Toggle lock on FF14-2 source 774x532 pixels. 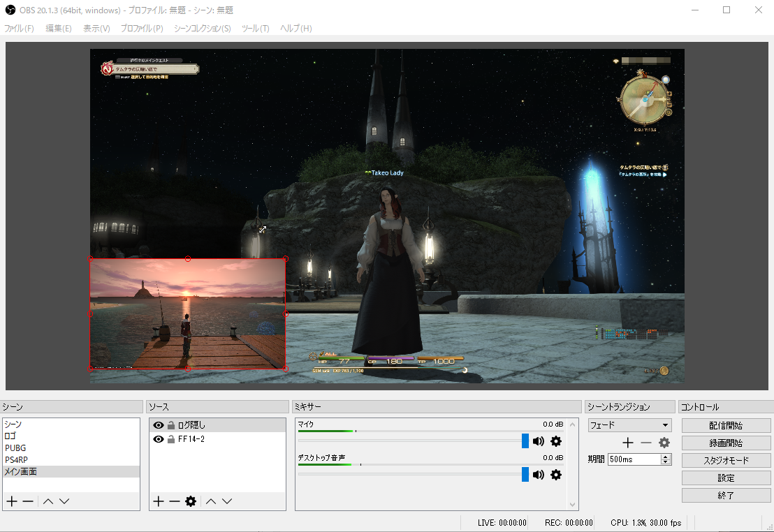(170, 438)
